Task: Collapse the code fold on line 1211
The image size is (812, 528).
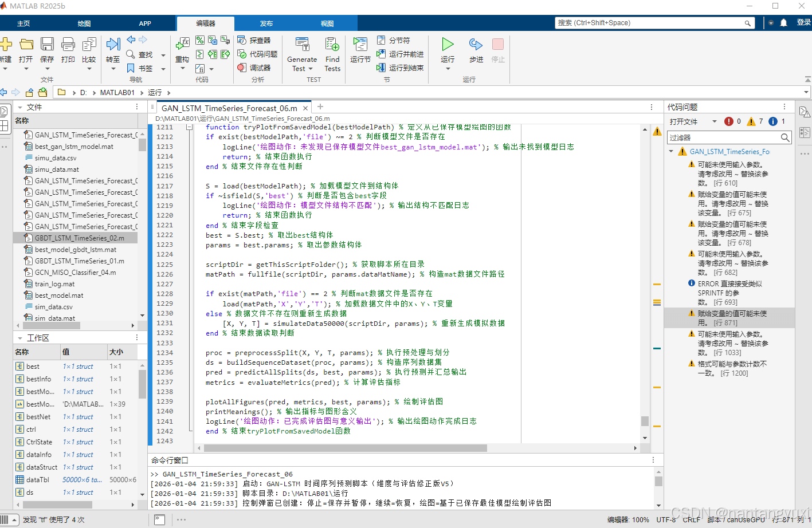Action: (189, 127)
